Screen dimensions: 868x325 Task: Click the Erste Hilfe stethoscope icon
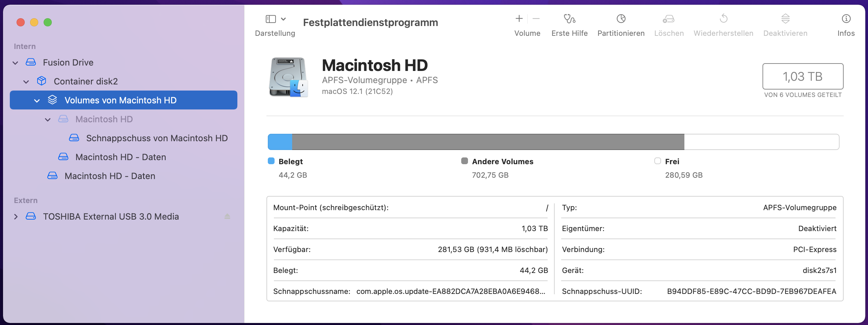569,19
